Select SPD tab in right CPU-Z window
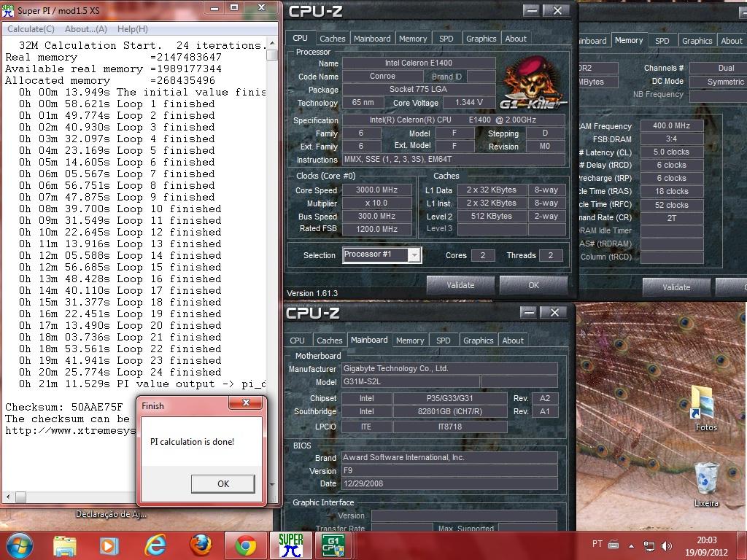Viewport: 747px width, 560px height. (662, 41)
